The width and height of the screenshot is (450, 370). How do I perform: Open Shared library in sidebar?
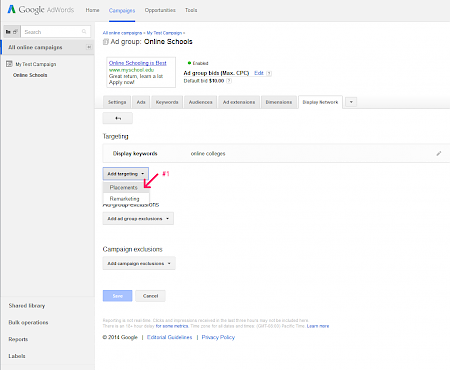pyautogui.click(x=27, y=306)
